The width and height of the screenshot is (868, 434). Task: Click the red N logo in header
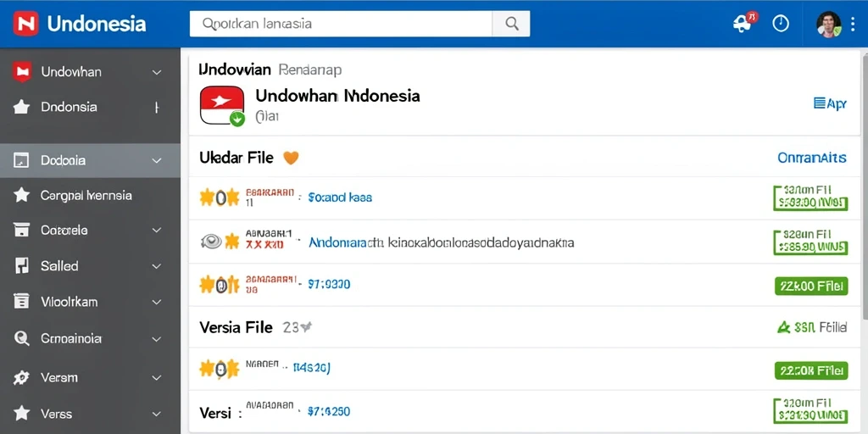click(25, 24)
